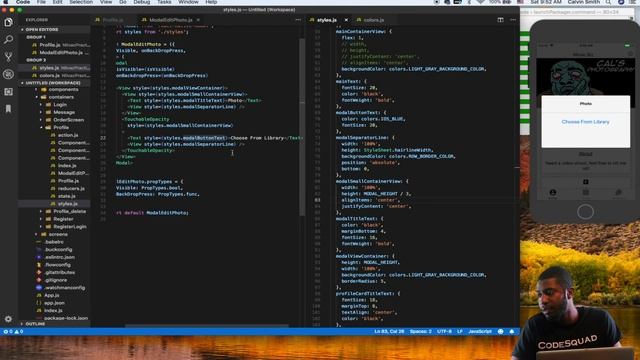Viewport: 640px width, 360px height.
Task: Open the Extensions view in activity bar
Action: point(8,91)
